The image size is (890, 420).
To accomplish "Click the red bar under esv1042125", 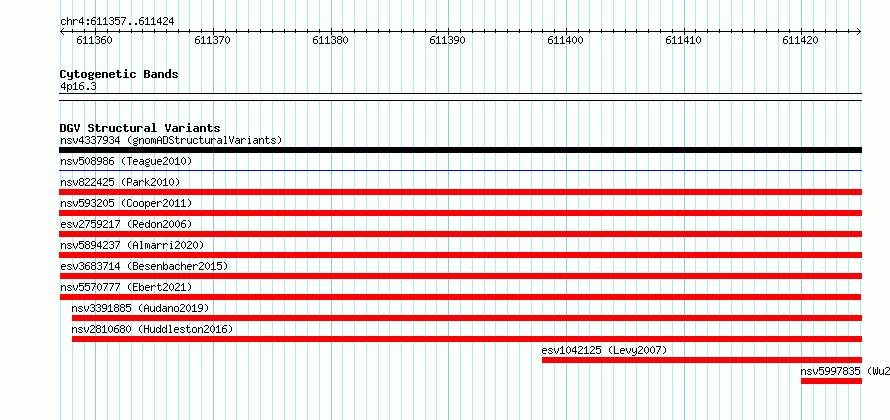I will point(702,360).
